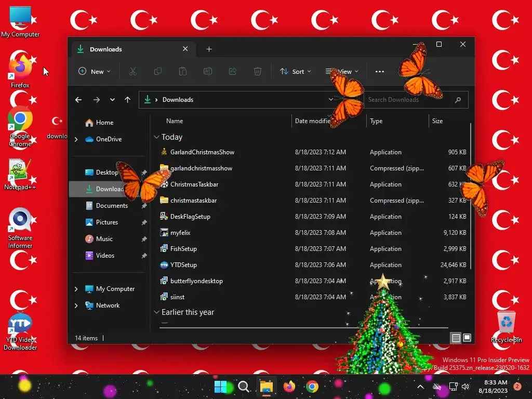The height and width of the screenshot is (399, 532).
Task: Show hidden tray icons chevron
Action: pyautogui.click(x=420, y=387)
